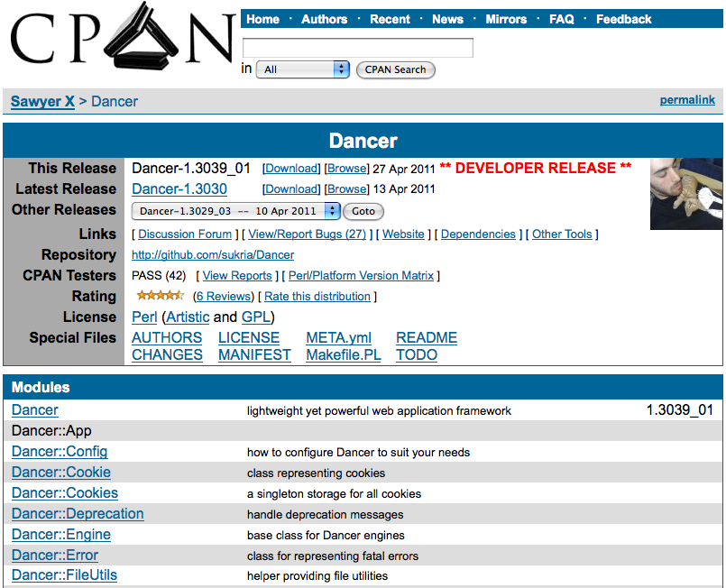Image resolution: width=726 pixels, height=588 pixels.
Task: Open the Feedback navigation link
Action: point(623,19)
